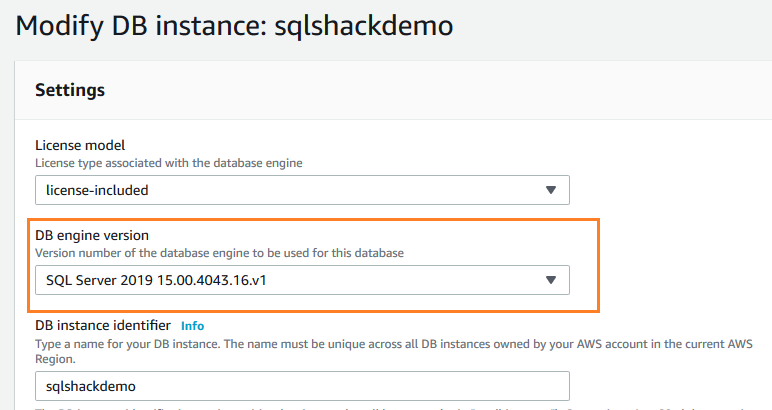
Task: Select the license-included value text
Action: (97, 190)
